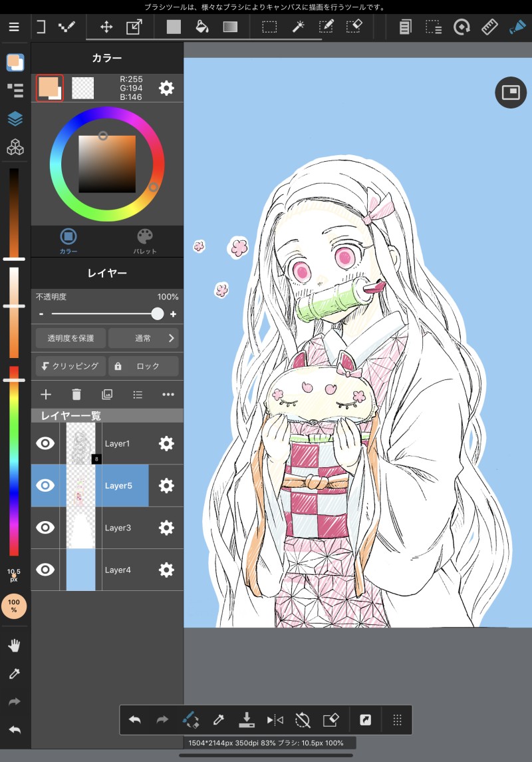Screen dimensions: 532x762
Task: Hide Layer1 with its eye icon
Action: tap(45, 443)
